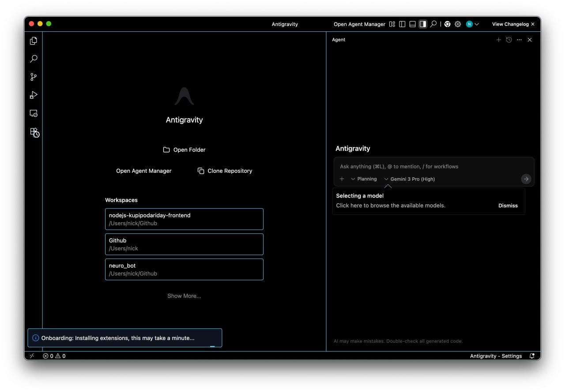Click the notifications bell in status bar
Viewport: 565px width, 392px height.
532,356
